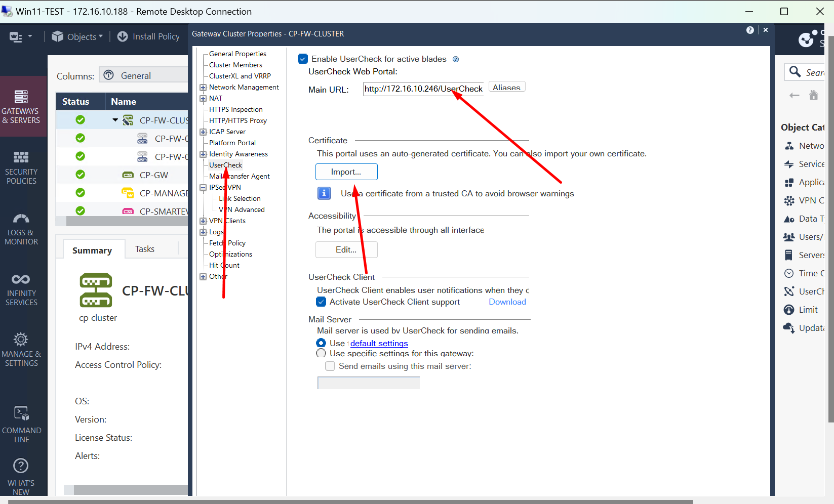This screenshot has height=504, width=834.
Task: Click the Download link for UserCheck Client
Action: click(x=507, y=301)
